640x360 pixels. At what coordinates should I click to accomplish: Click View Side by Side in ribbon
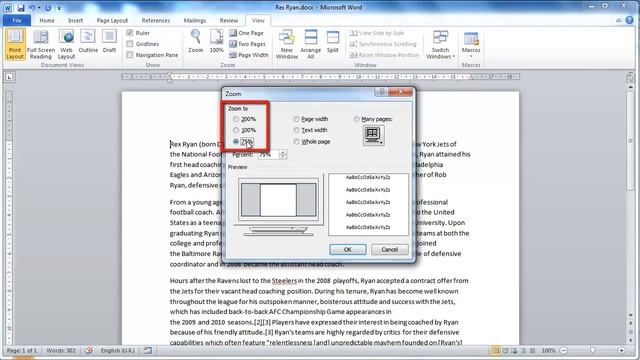pos(377,33)
